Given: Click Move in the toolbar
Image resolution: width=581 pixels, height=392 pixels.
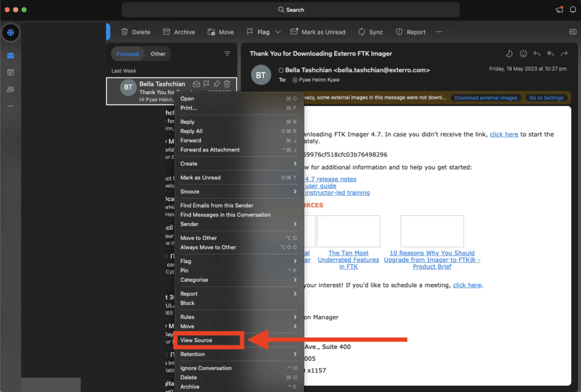Looking at the screenshot, I should 221,32.
